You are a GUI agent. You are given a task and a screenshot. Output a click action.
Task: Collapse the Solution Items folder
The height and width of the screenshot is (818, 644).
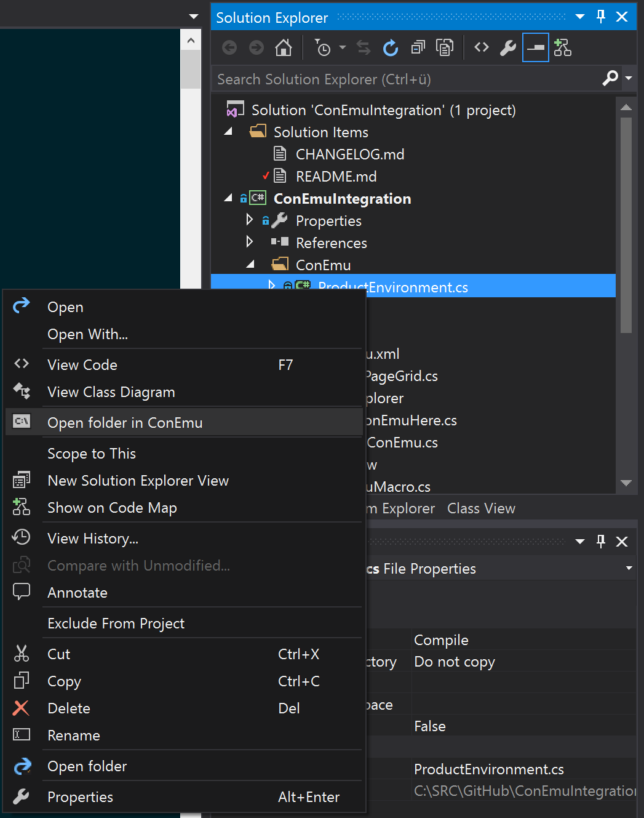pos(228,132)
